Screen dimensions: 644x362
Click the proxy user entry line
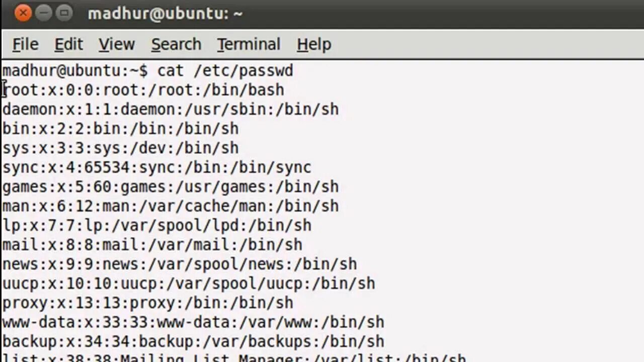148,303
